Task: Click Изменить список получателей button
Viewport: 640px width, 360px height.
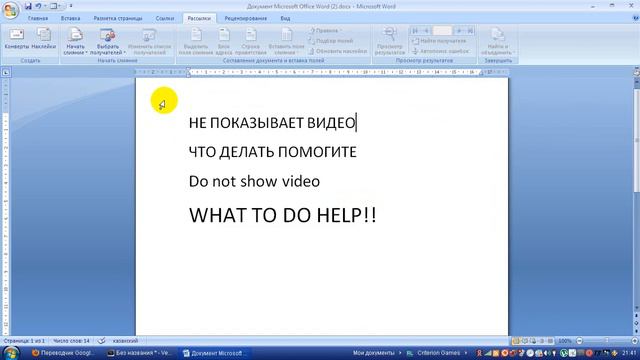Action: [x=149, y=41]
